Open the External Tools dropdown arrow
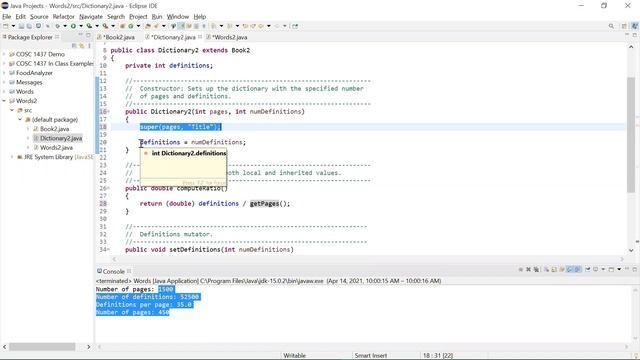Screen dimensions: 640x360 (113, 26)
